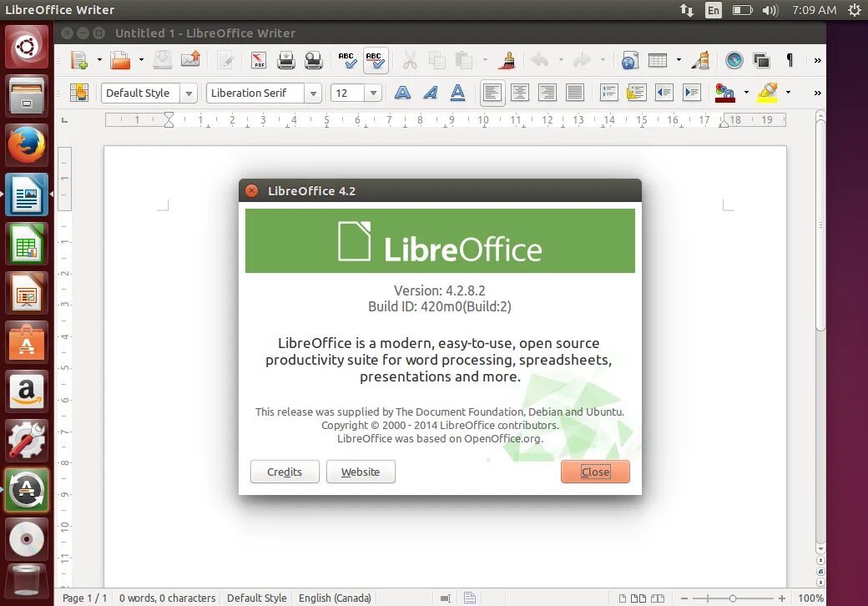Select the Clone Formatting paintbrush
This screenshot has height=606, width=868.
coord(507,60)
